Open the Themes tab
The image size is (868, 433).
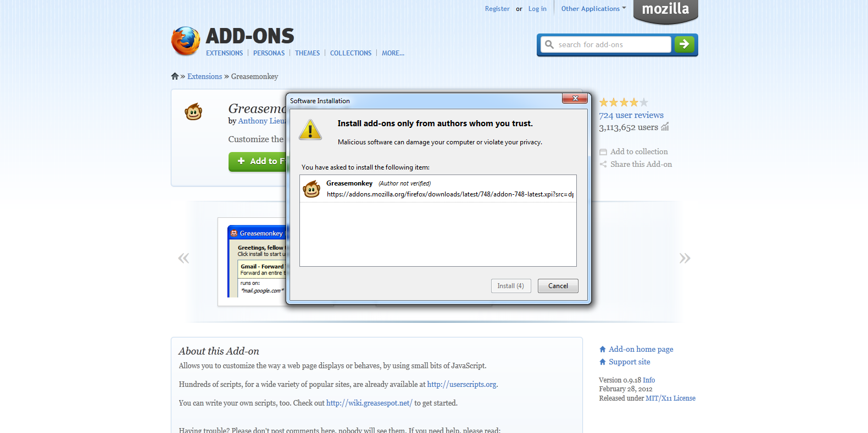(x=307, y=53)
